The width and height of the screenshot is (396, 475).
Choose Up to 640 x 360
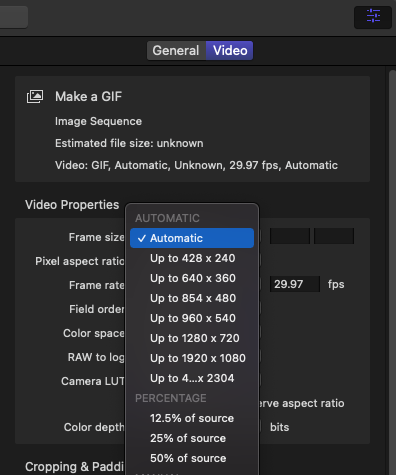click(x=192, y=278)
